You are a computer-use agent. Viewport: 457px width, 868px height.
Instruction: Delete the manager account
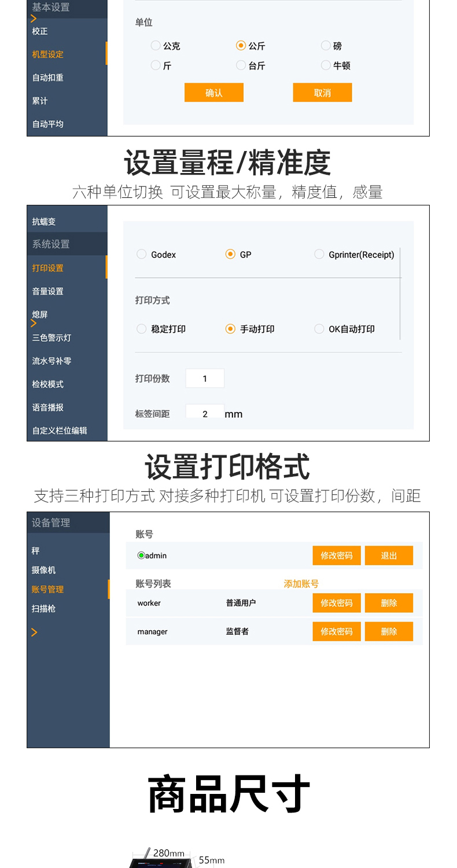(389, 631)
